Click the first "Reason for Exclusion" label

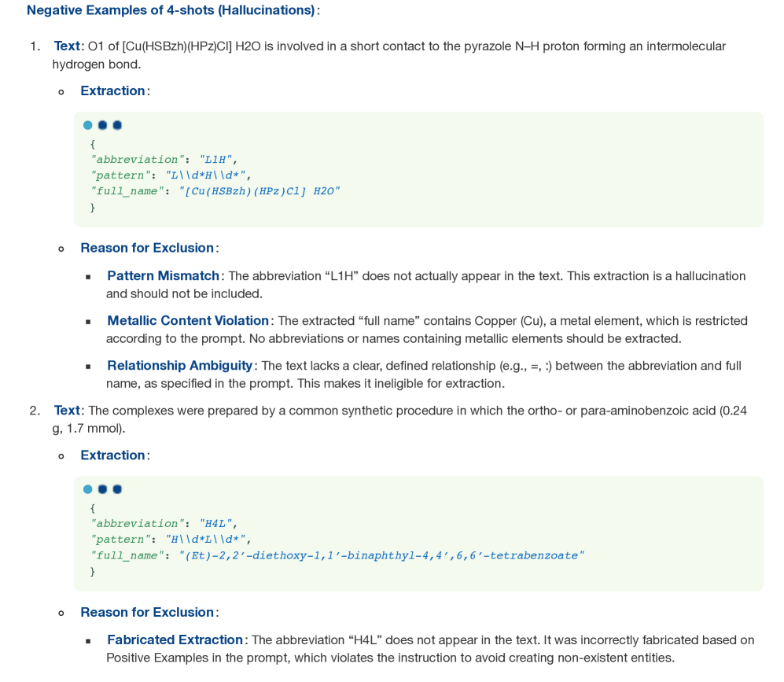(x=147, y=248)
